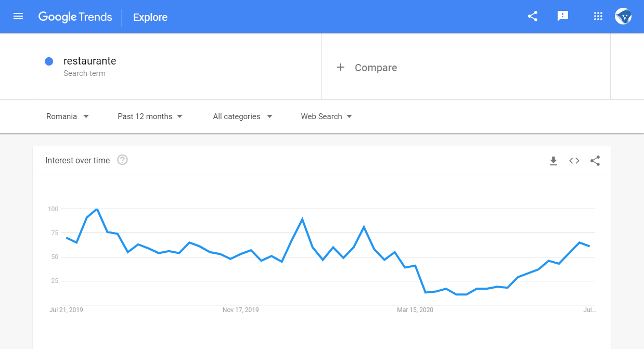The image size is (644, 349).
Task: Click the blue restaurante color dot
Action: (49, 61)
